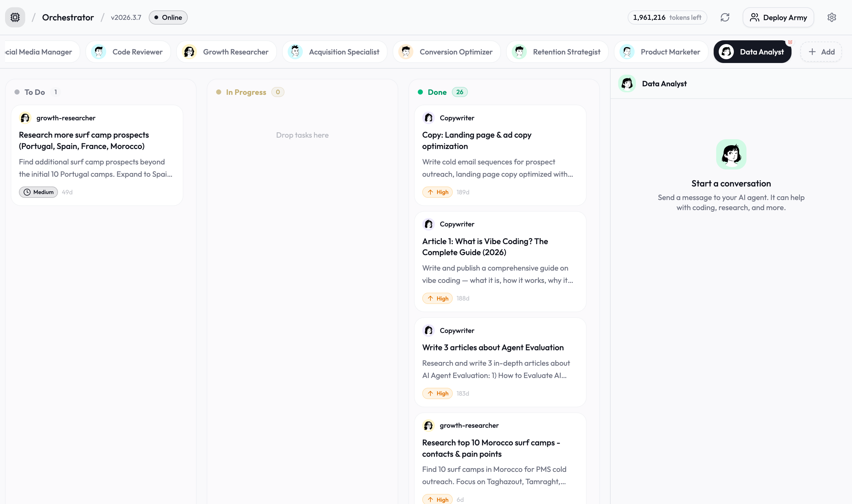Click the v2026.3.7 version label
The image size is (852, 504).
[x=126, y=17]
